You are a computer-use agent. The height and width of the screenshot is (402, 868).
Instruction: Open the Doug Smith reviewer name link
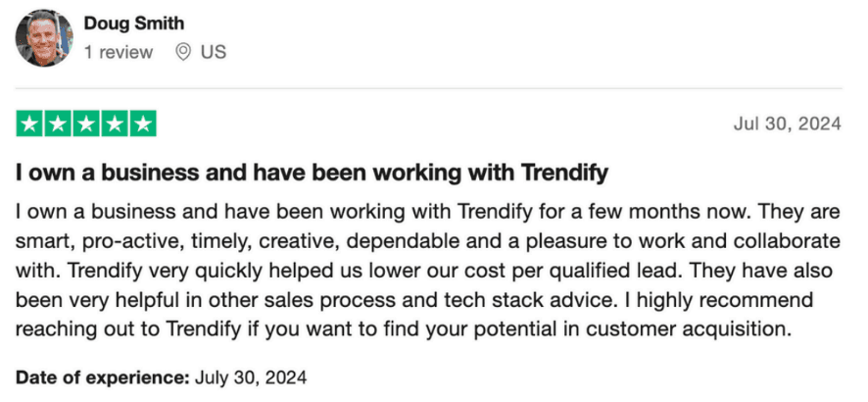134,24
